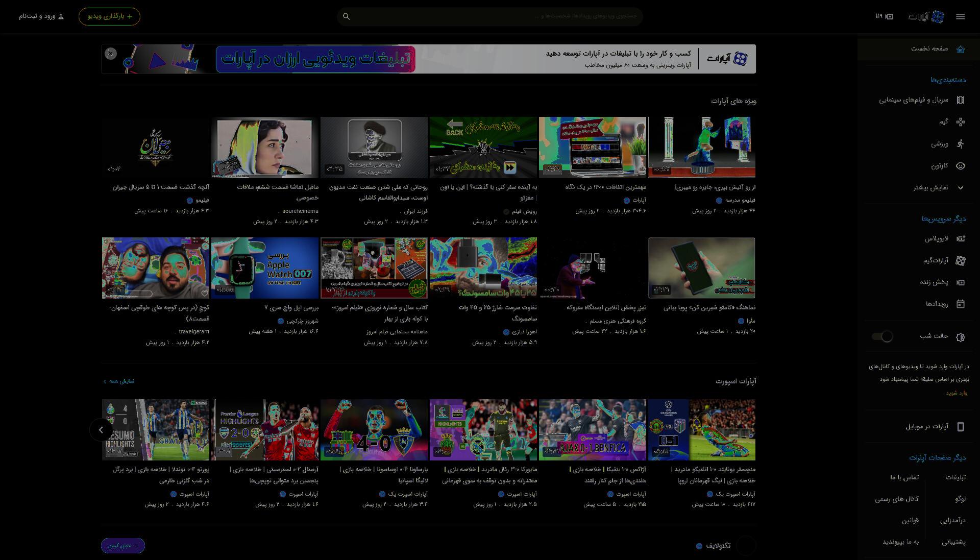Click the follow button beside تکنولایف
The height and width of the screenshot is (560, 980).
[123, 546]
